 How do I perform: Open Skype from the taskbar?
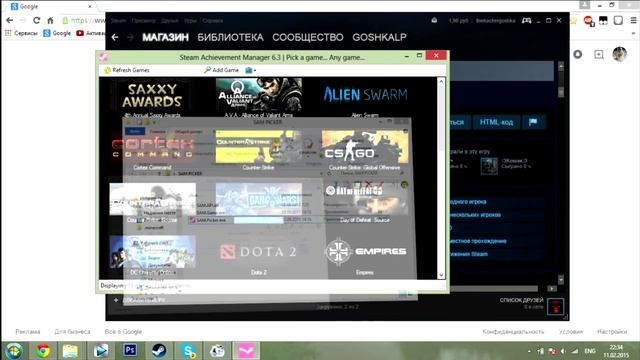pyautogui.click(x=188, y=351)
